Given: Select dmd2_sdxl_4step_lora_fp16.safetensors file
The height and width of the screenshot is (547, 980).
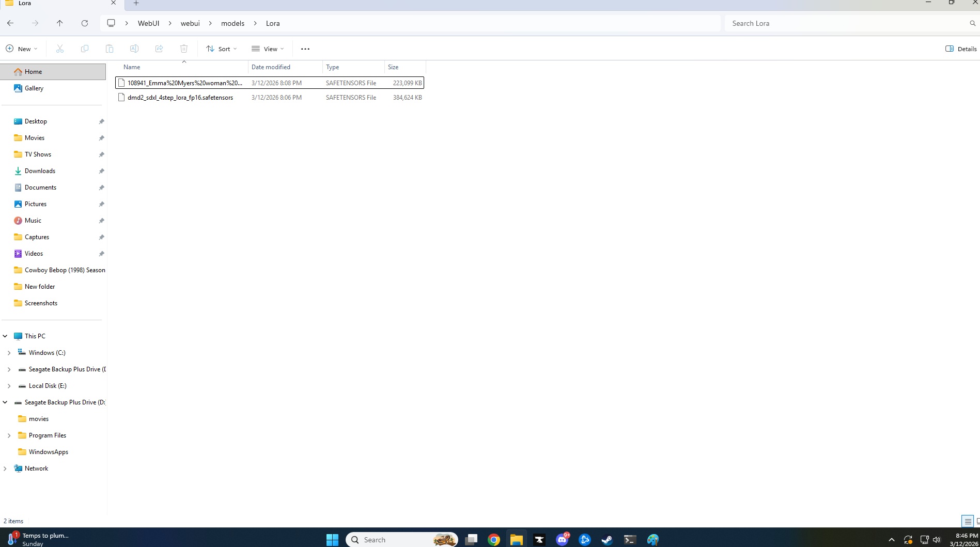Looking at the screenshot, I should [x=270, y=97].
